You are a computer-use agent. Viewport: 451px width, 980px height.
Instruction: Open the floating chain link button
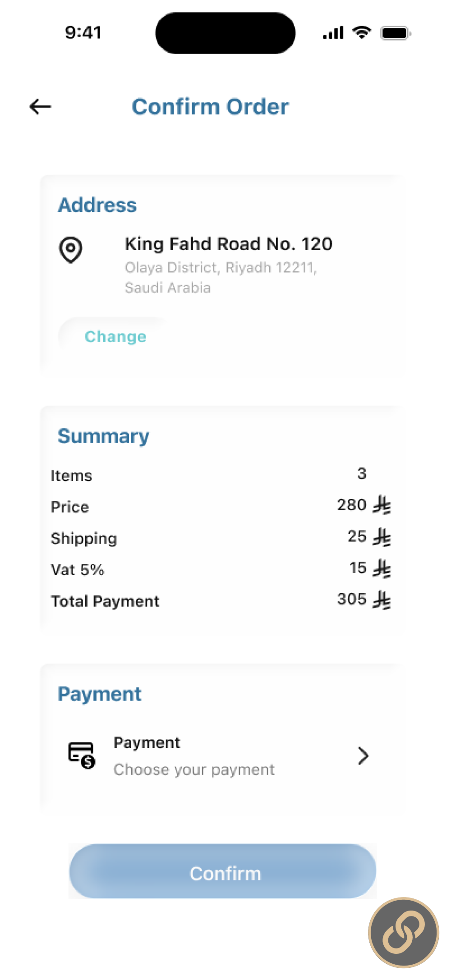point(404,932)
